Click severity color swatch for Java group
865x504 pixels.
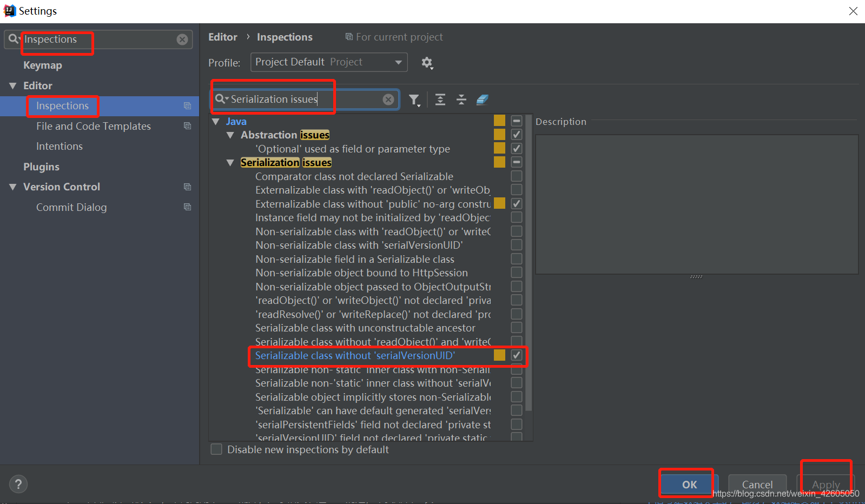tap(500, 121)
